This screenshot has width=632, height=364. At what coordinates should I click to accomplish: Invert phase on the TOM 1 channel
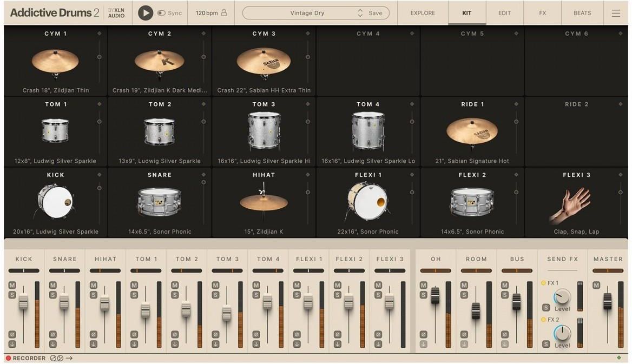(134, 334)
